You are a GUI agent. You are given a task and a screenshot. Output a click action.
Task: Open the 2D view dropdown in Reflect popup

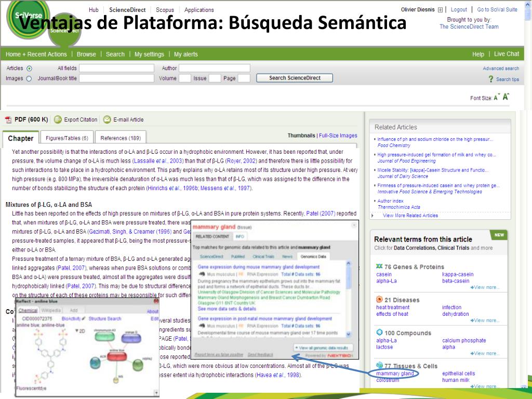pos(80,331)
